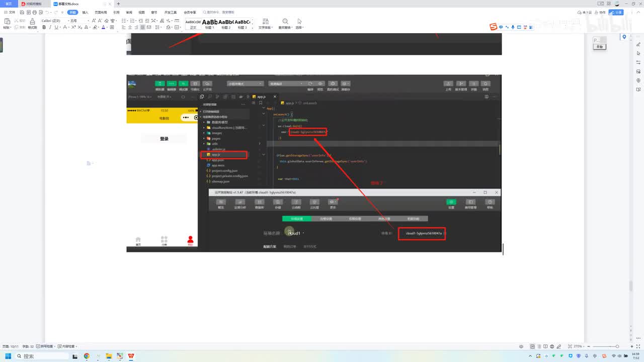Click the pen icon in right sidebar
The image size is (644, 362).
coord(638,45)
